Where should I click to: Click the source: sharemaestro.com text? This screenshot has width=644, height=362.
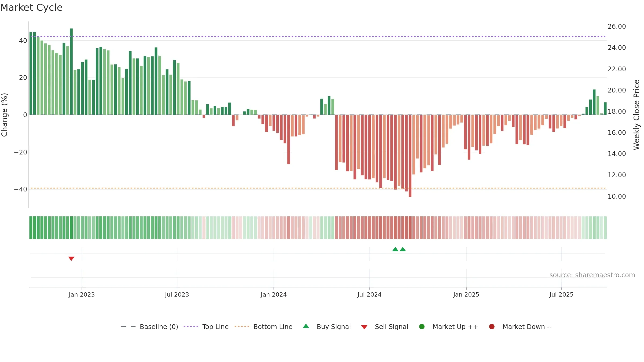592,275
